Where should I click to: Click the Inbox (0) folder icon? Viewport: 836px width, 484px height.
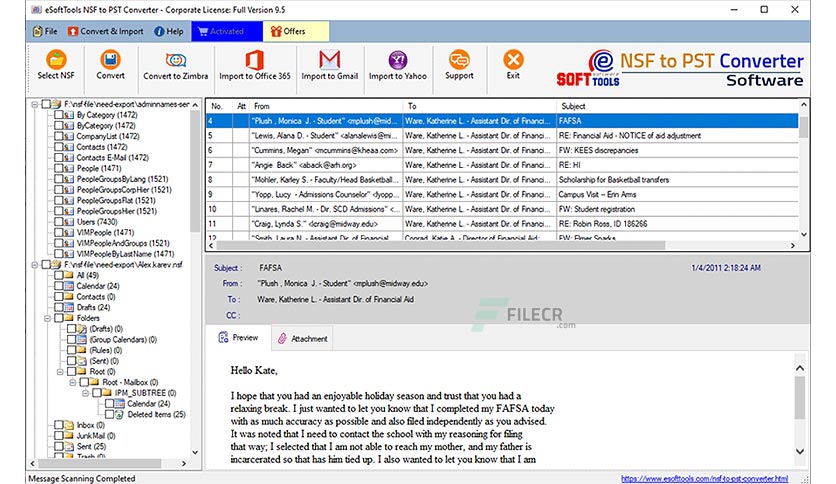pyautogui.click(x=68, y=425)
